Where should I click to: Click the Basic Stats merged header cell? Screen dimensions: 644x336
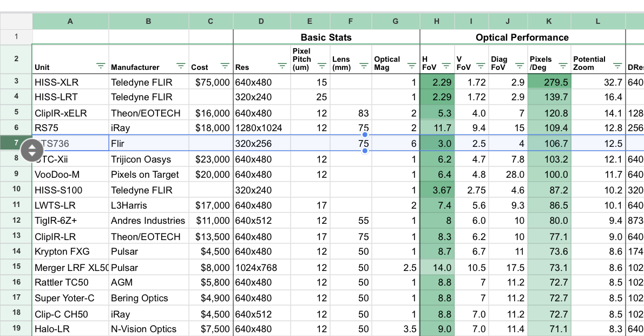(326, 37)
